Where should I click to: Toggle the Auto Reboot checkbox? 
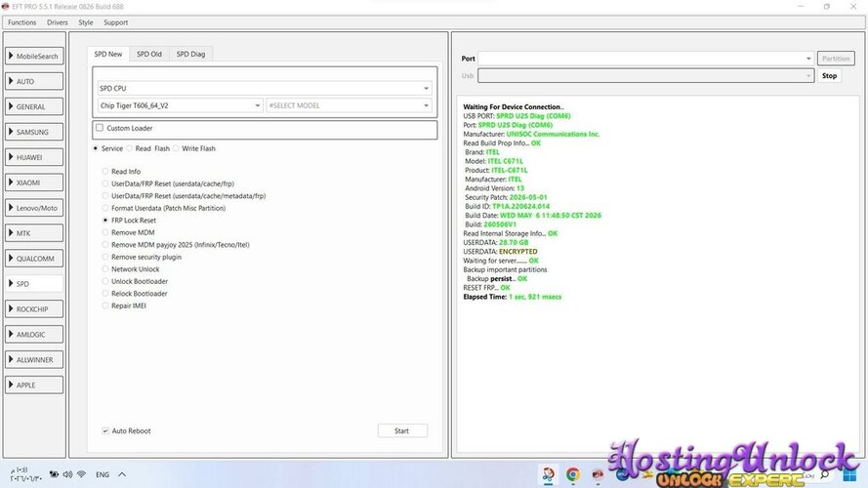point(105,430)
